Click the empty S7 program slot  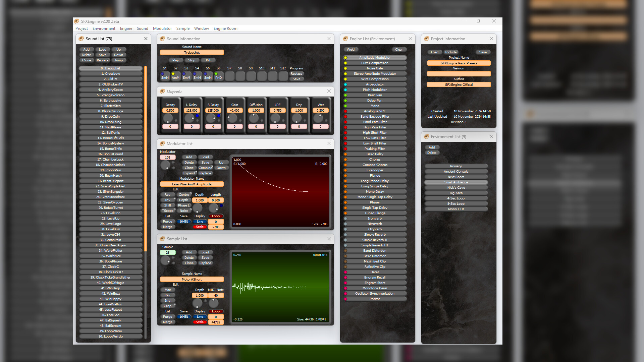click(229, 76)
